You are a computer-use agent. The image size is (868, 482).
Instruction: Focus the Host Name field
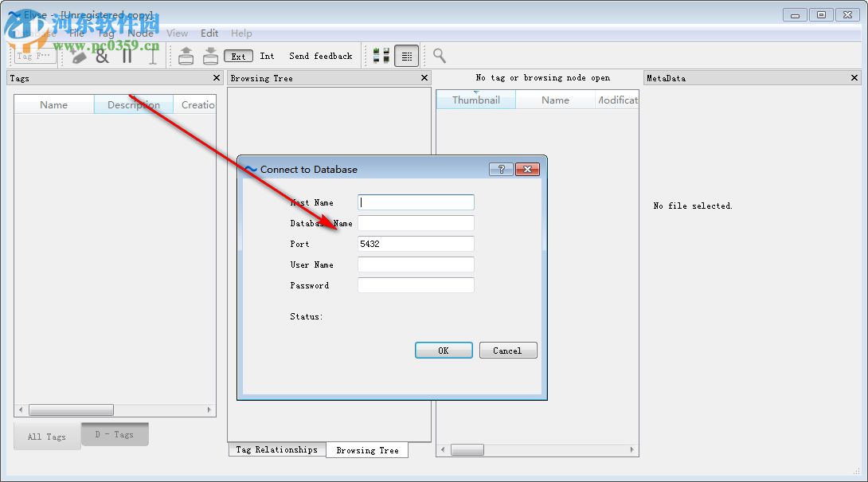(416, 202)
